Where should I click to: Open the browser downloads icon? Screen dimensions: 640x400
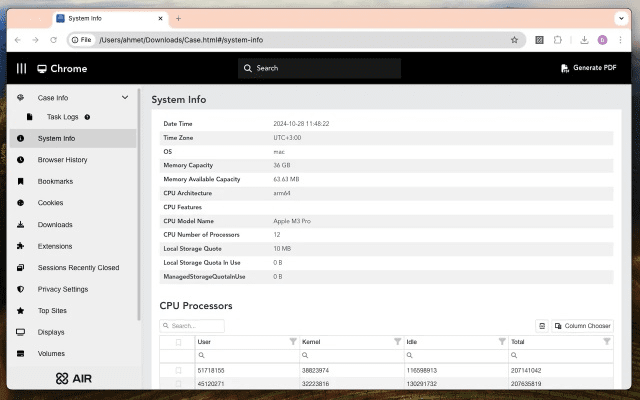pos(584,40)
